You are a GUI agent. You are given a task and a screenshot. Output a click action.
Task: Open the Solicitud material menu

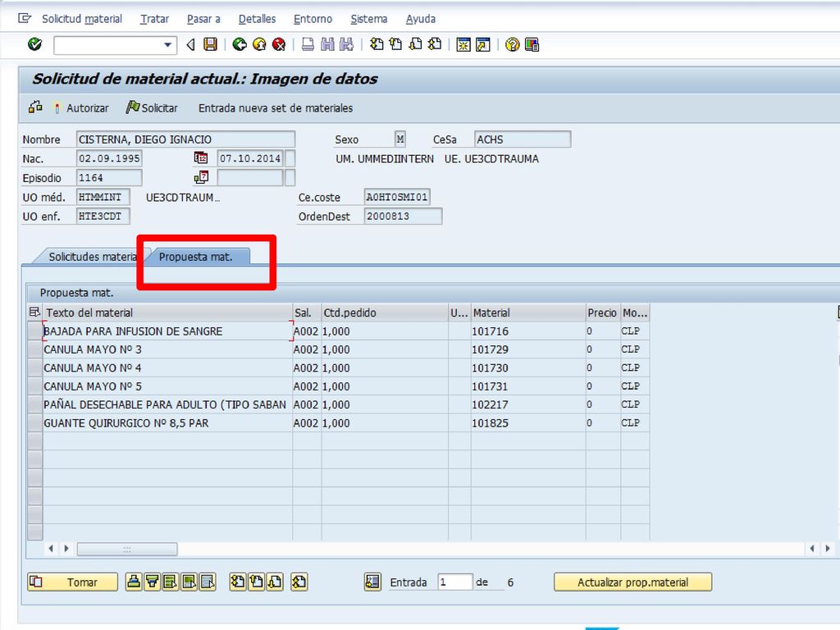coord(82,19)
